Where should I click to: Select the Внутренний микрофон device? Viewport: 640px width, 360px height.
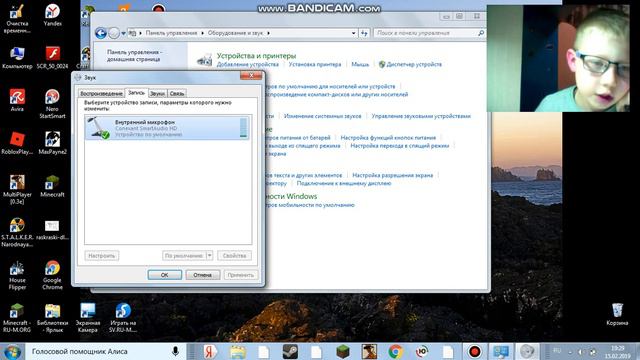point(167,128)
